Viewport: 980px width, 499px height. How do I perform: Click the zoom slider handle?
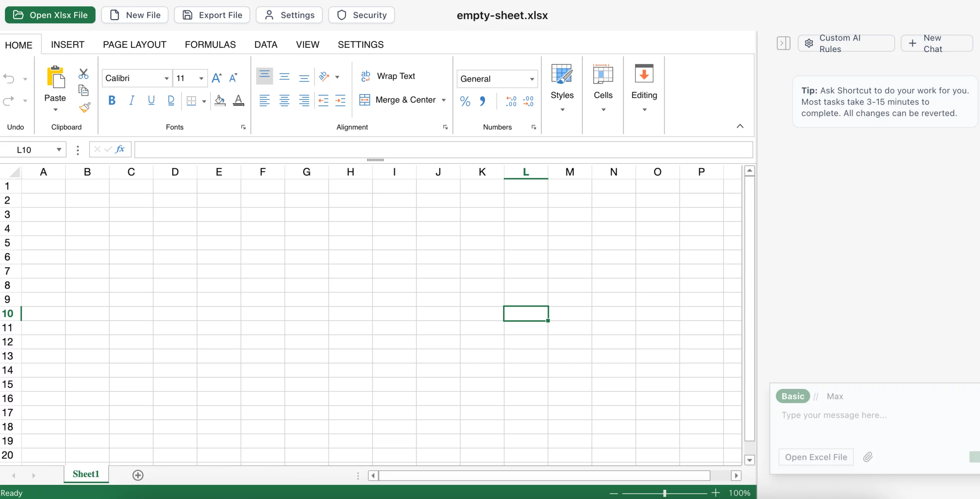[x=665, y=493]
